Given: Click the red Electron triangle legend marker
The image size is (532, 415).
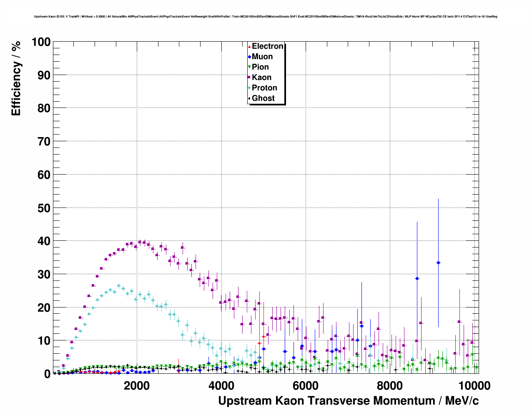Looking at the screenshot, I should pyautogui.click(x=249, y=46).
